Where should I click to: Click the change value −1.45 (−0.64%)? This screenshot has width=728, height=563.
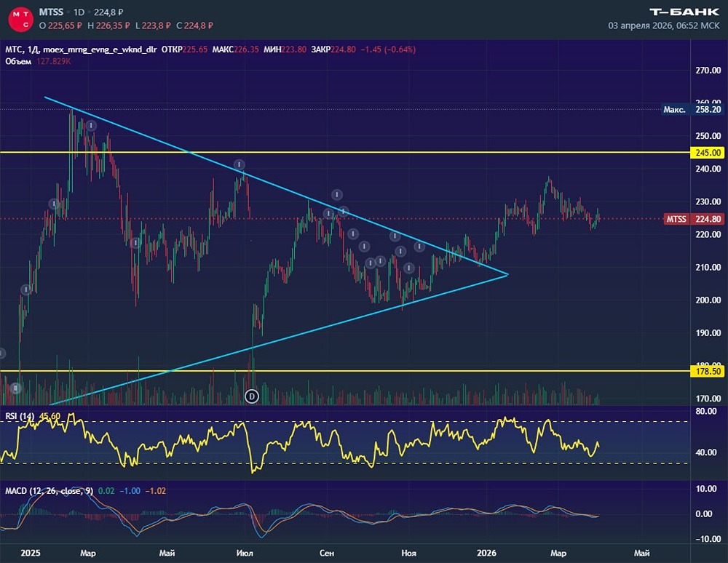click(x=388, y=49)
